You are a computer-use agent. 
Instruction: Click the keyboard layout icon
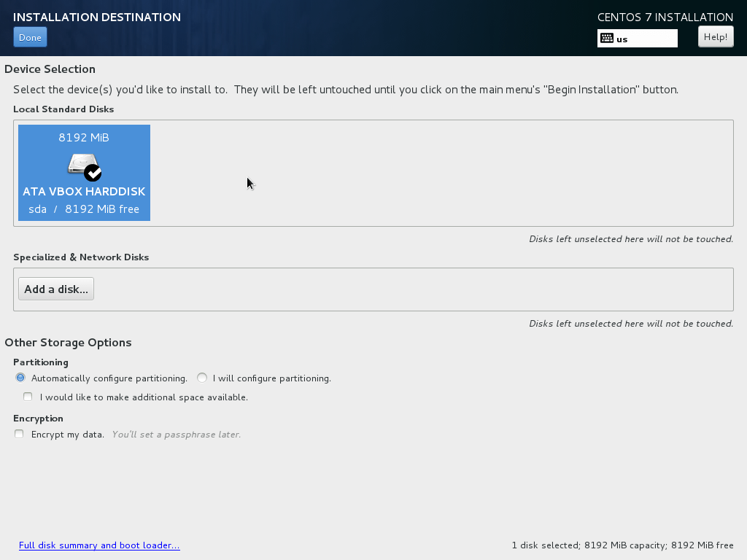(x=607, y=39)
